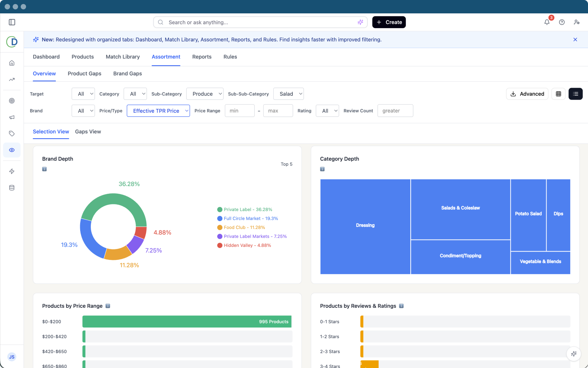The height and width of the screenshot is (368, 588).
Task: Open the database icon in sidebar
Action: tap(12, 188)
